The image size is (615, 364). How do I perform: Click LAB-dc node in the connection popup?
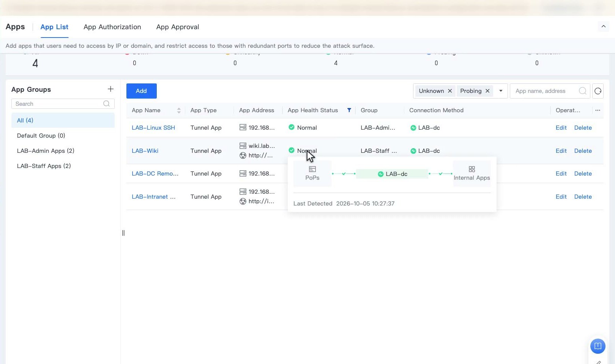(392, 174)
